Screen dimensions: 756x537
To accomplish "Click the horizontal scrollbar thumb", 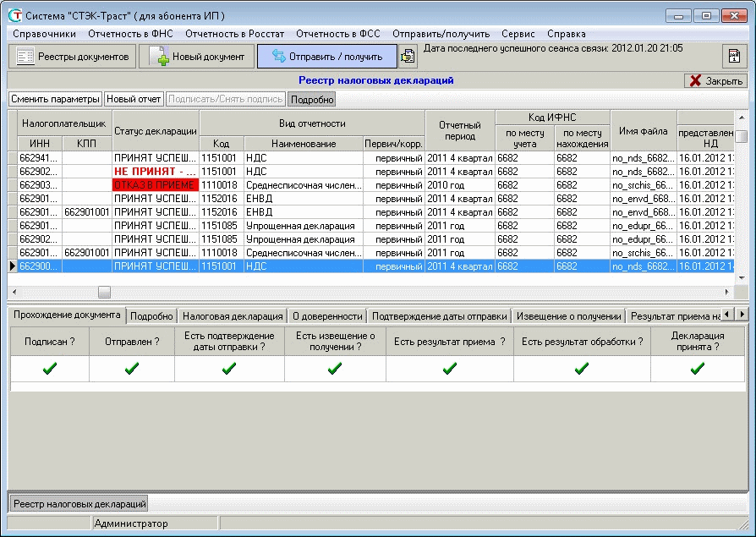I will click(x=104, y=292).
